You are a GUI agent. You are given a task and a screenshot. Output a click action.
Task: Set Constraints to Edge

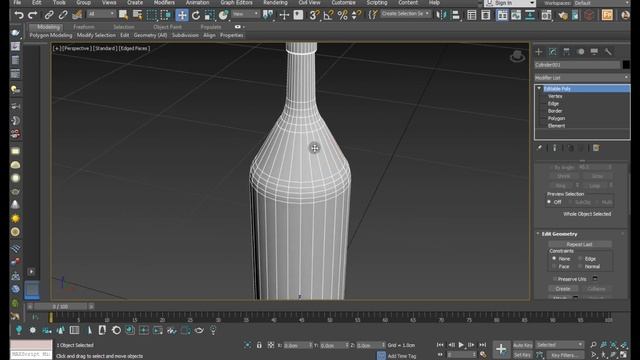pyautogui.click(x=580, y=258)
